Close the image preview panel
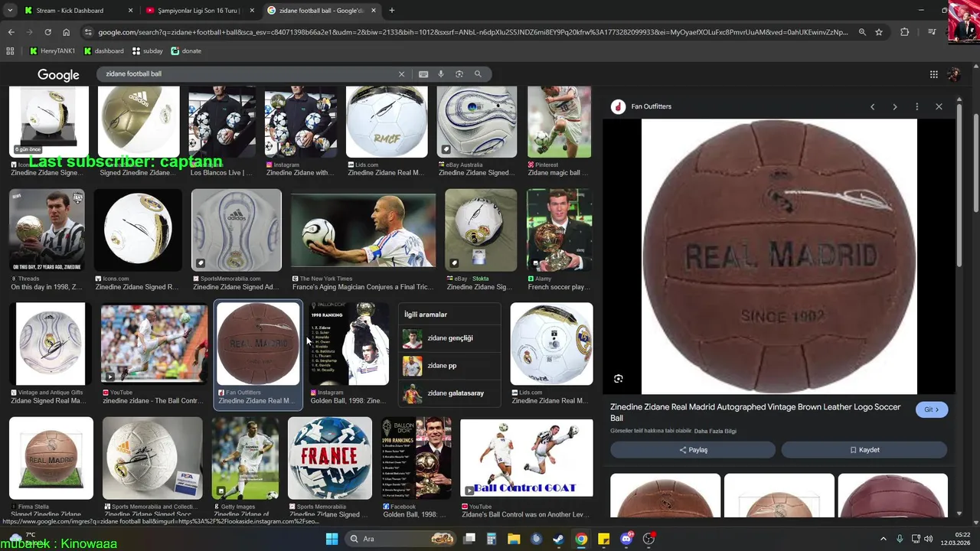This screenshot has height=551, width=980. point(939,106)
